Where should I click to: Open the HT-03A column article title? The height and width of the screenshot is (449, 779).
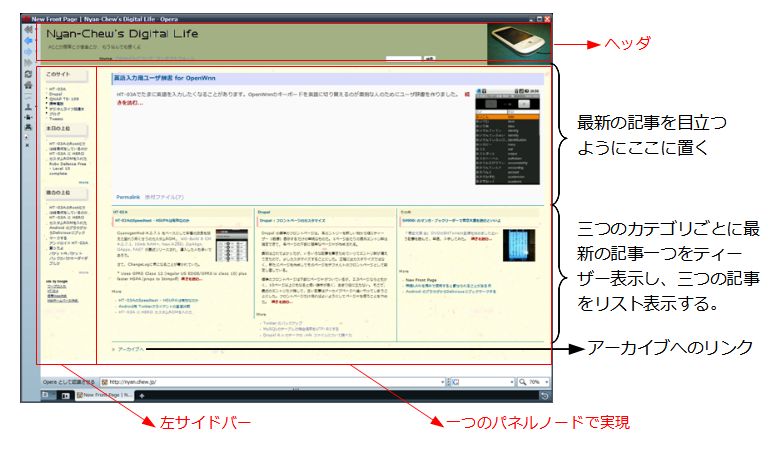tap(152, 221)
